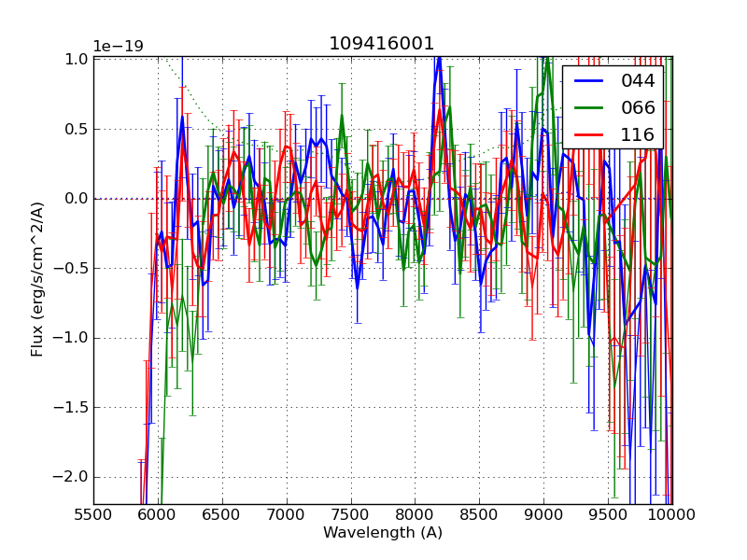
Task: Click the 1e-19 exponent label
Action: coord(118,47)
